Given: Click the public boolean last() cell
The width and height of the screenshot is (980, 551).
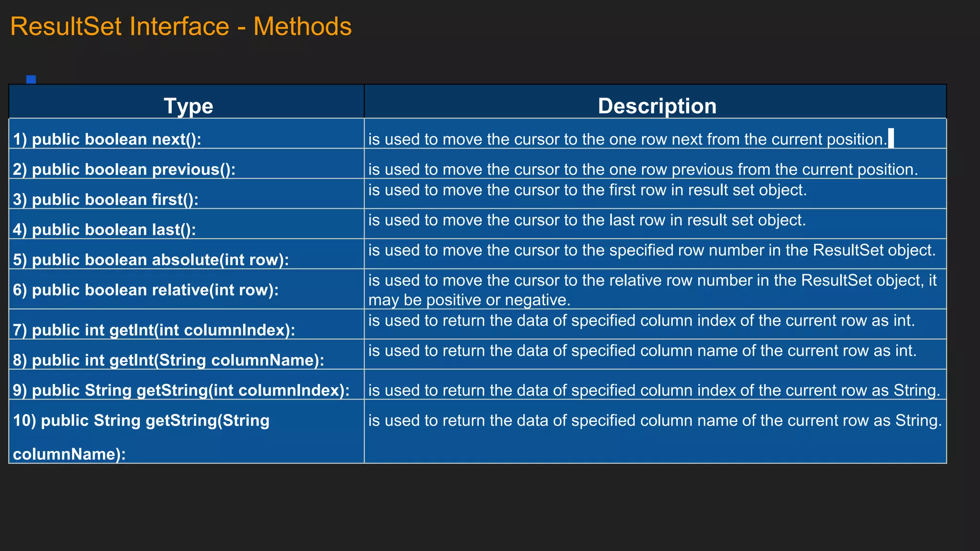Looking at the screenshot, I should [x=104, y=230].
